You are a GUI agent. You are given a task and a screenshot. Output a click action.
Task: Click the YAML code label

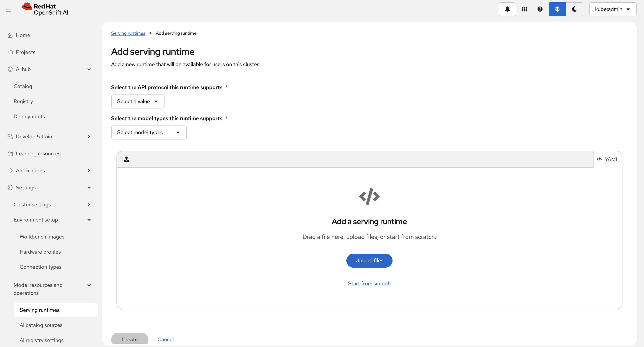(608, 159)
